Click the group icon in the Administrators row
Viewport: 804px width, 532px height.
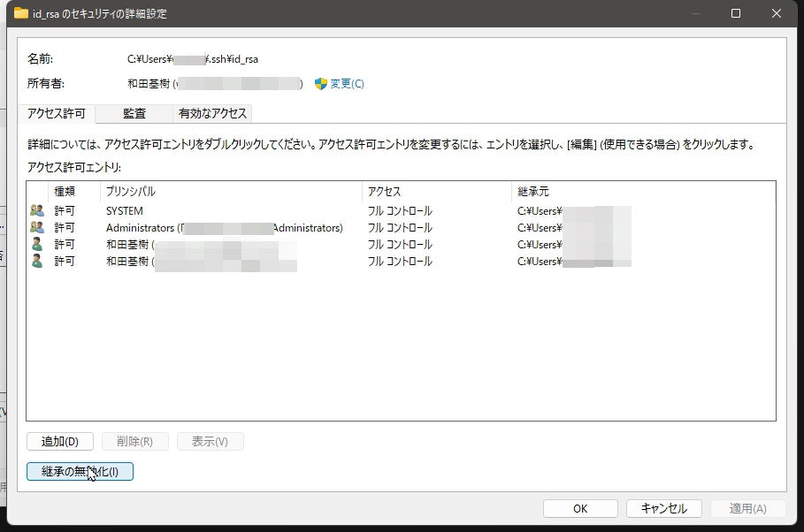click(x=37, y=227)
